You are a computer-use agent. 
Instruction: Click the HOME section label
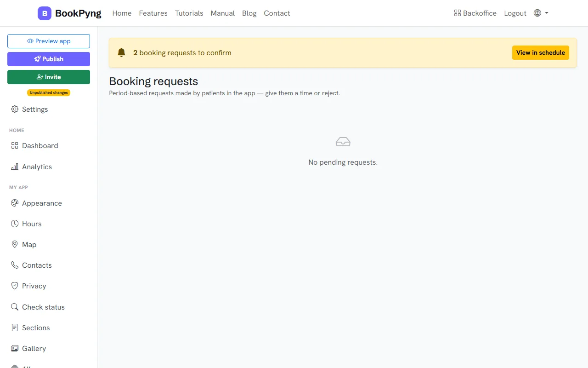pos(17,130)
